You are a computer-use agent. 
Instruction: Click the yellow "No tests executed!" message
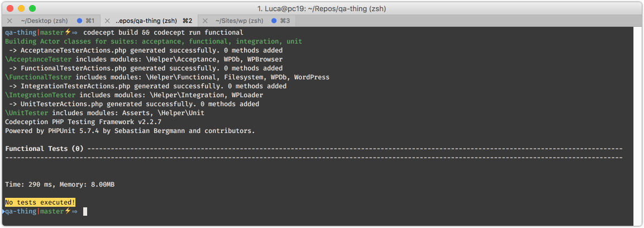point(40,202)
